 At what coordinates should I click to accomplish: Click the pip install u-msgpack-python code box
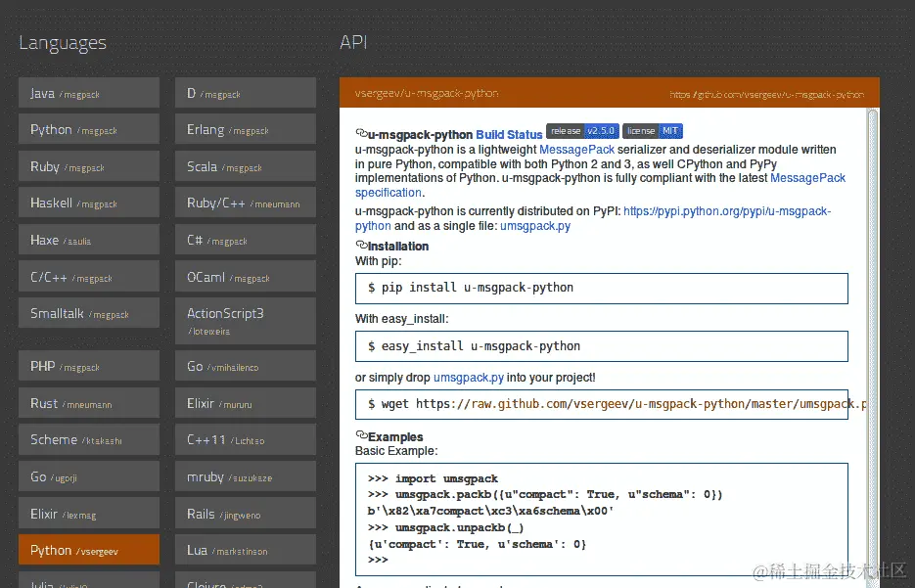click(x=602, y=289)
